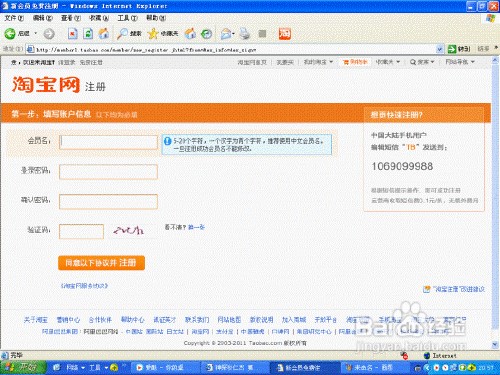500x375 pixels.
Task: Click the 联系我们 footer link
Action: (197, 320)
